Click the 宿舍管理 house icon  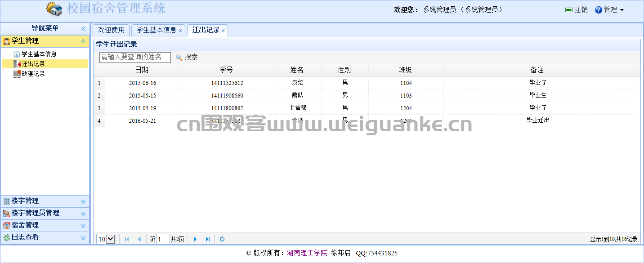coord(7,226)
